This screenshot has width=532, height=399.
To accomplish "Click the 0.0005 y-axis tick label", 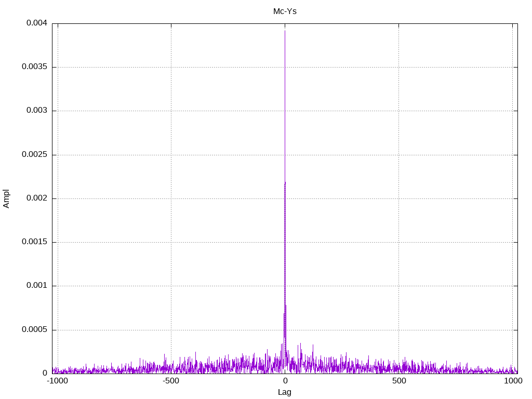I will click(x=34, y=329).
